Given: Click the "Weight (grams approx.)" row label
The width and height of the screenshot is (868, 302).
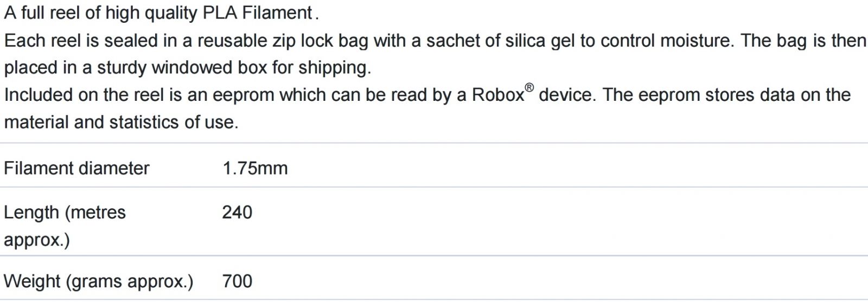Looking at the screenshot, I should [98, 281].
